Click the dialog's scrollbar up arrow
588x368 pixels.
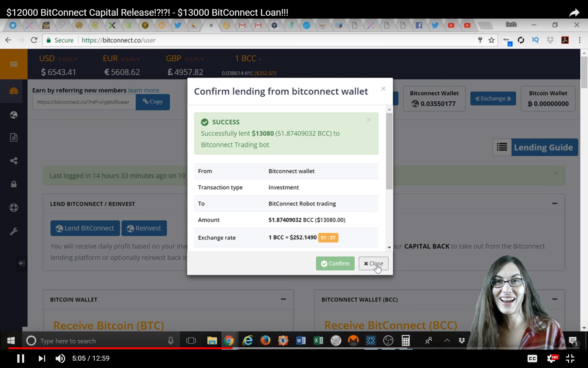pyautogui.click(x=389, y=109)
